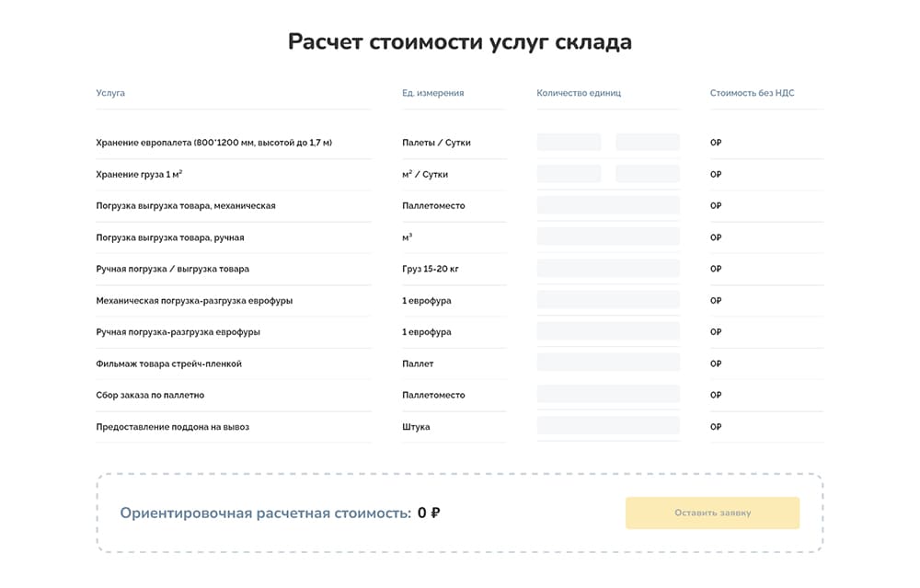Click the Штука unit cell
Image resolution: width=920 pixels, height=588 pixels.
click(x=416, y=427)
